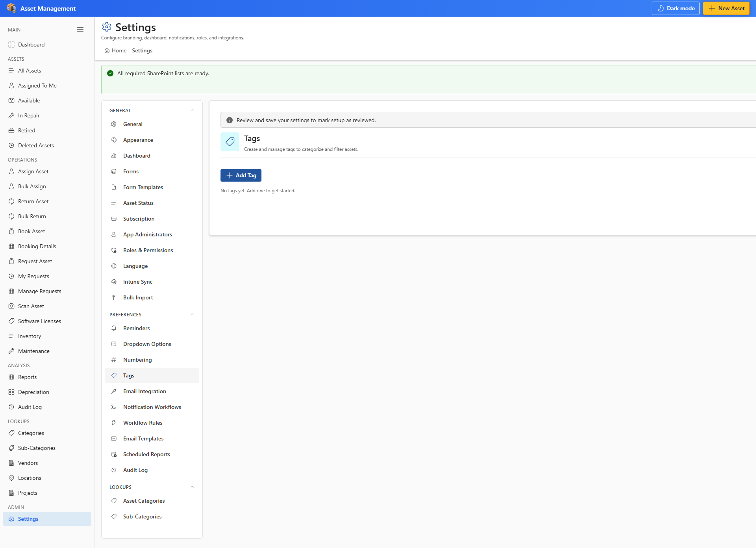Open Sub-Categories in the settings nav panel

152,516
